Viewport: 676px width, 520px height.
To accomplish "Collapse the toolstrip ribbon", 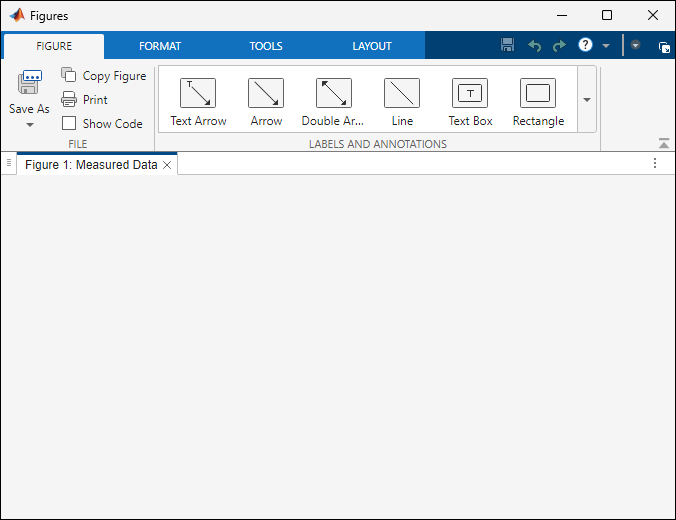I will tap(664, 143).
